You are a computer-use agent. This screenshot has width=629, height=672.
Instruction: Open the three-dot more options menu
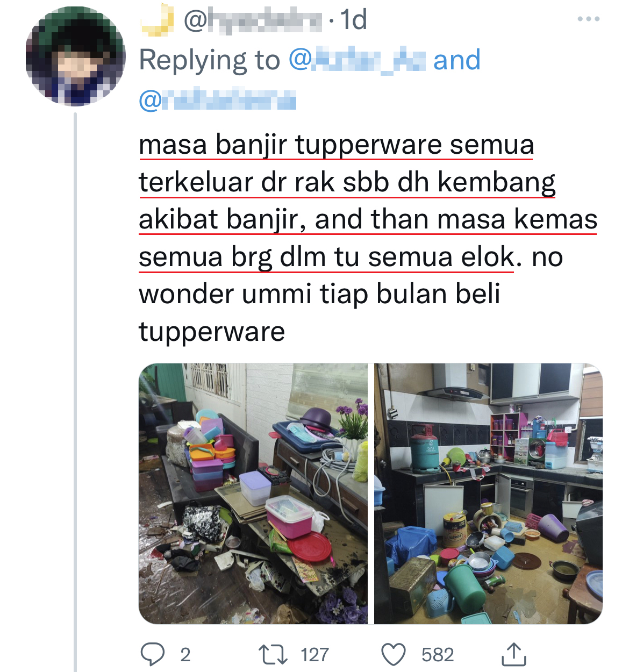coord(589,19)
